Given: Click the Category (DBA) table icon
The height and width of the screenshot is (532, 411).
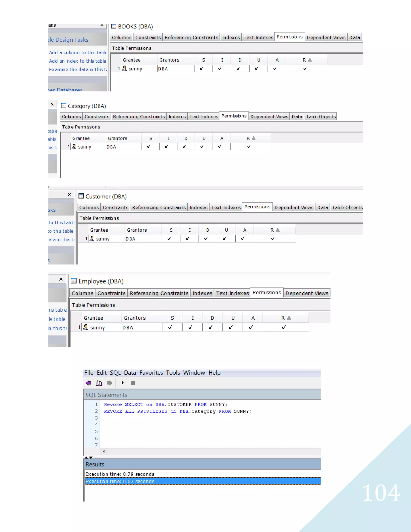Looking at the screenshot, I should point(64,105).
